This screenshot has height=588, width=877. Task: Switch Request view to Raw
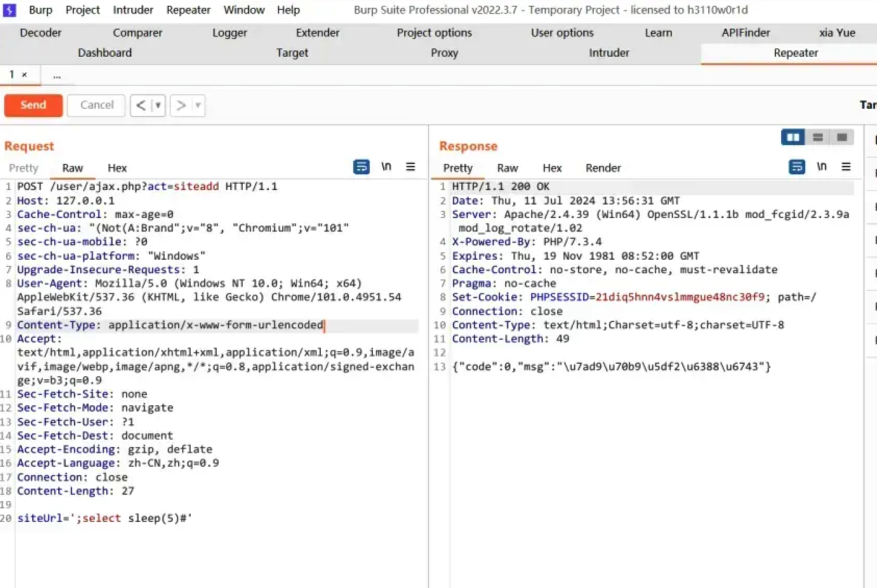[72, 168]
